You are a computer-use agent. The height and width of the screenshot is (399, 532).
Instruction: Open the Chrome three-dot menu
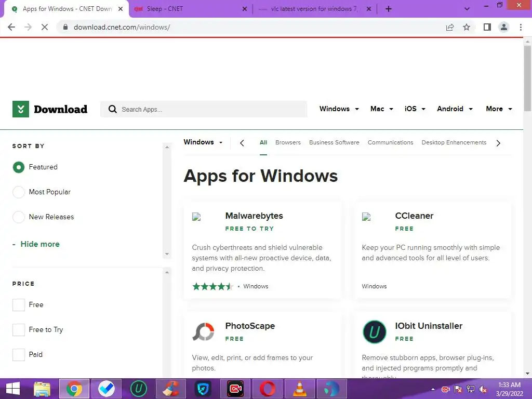[521, 27]
